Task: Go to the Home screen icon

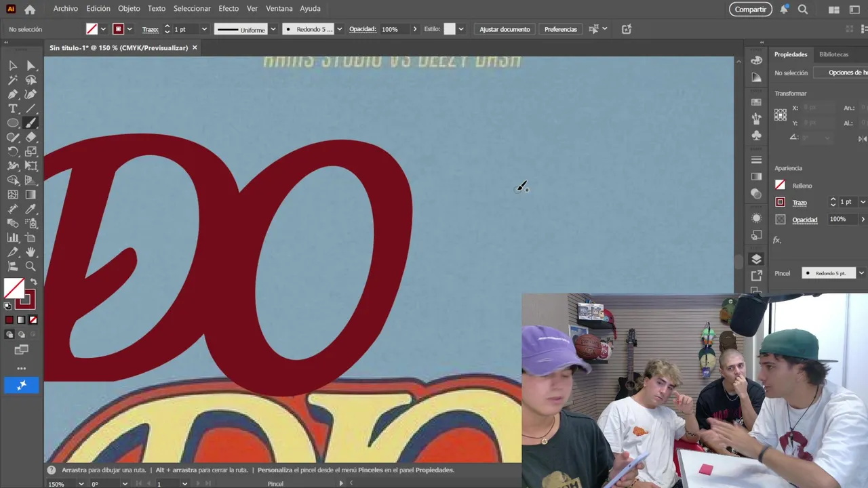Action: tap(30, 9)
